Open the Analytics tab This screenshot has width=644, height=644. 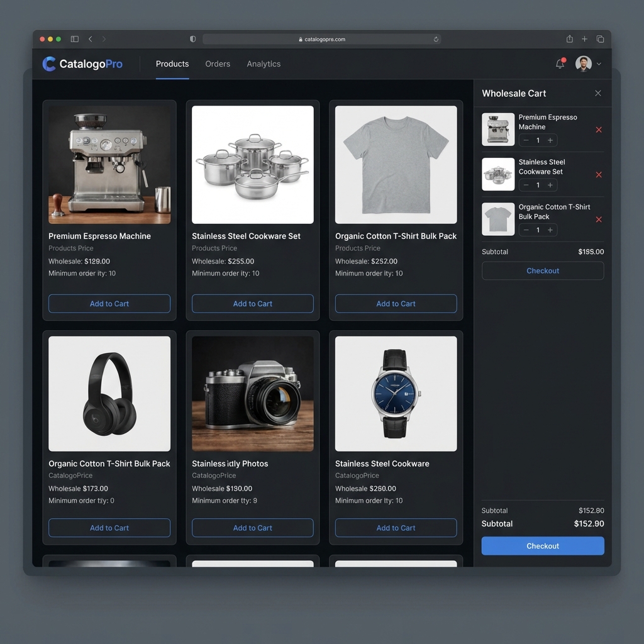coord(264,64)
